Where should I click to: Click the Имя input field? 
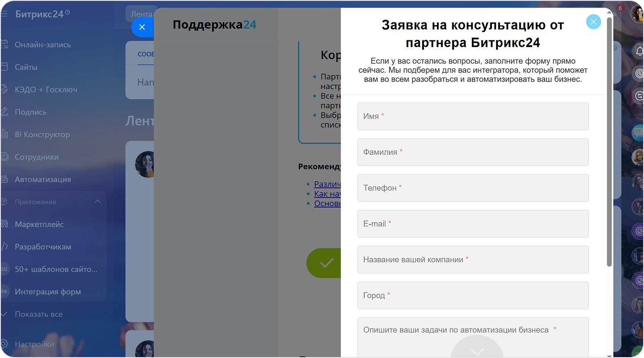coord(473,116)
